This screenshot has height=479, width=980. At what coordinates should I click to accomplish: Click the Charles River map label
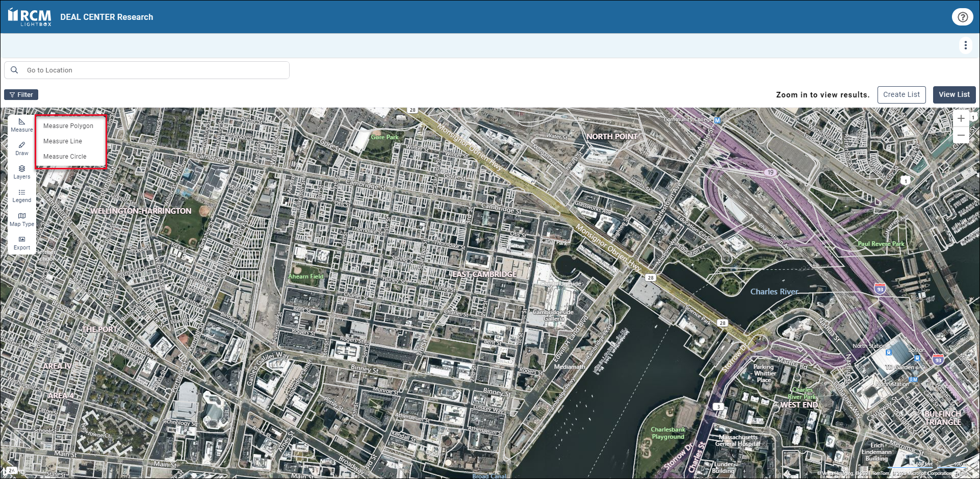(773, 292)
